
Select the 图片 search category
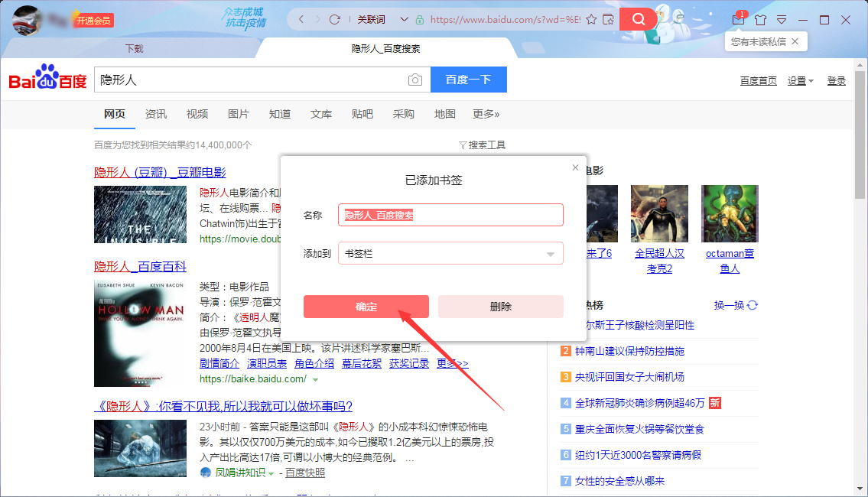pos(239,113)
